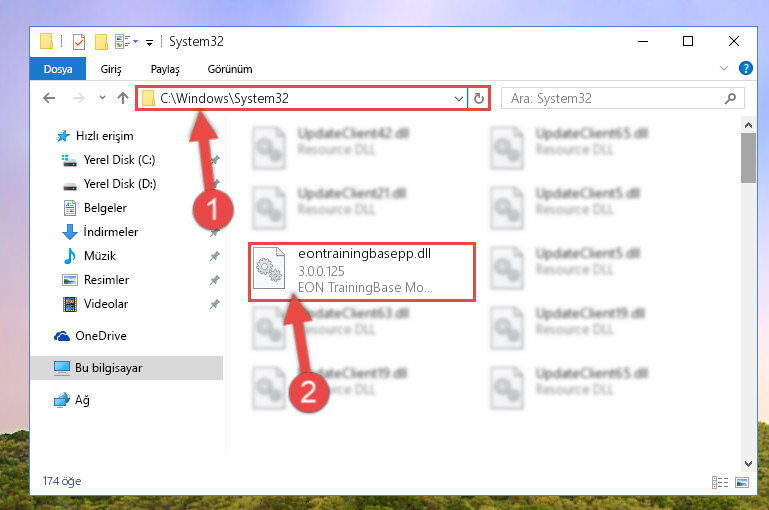Refresh the System32 folder view
This screenshot has width=769, height=510.
[x=479, y=99]
